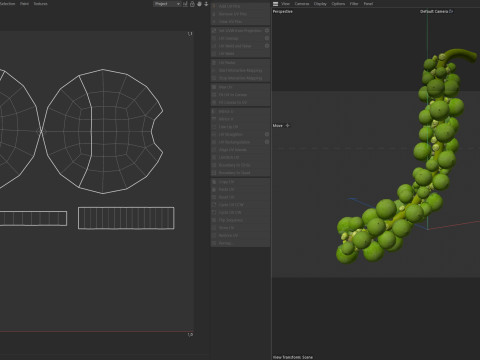Click the Move tool indicator in viewport

click(281, 126)
